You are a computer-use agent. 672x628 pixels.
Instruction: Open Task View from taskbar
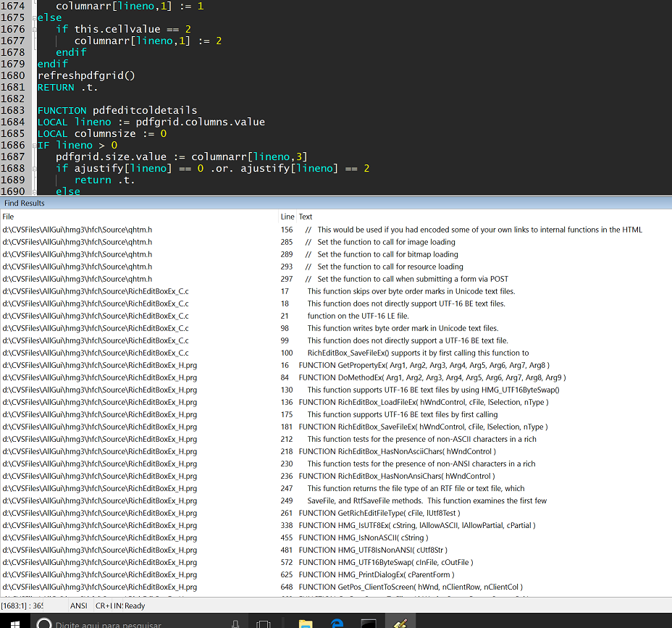[x=264, y=623]
